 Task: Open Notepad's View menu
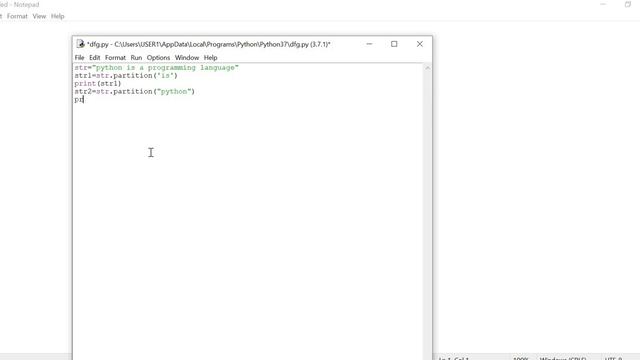pyautogui.click(x=39, y=16)
